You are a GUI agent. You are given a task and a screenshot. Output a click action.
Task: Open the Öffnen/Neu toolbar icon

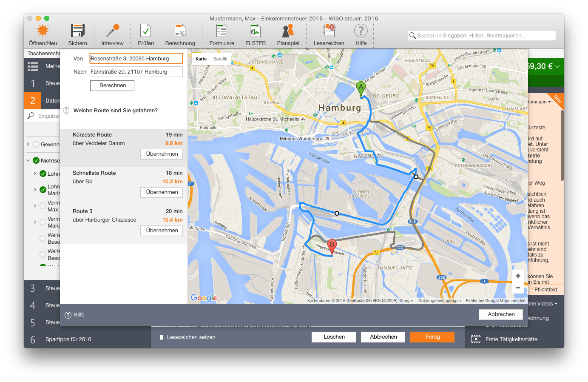pyautogui.click(x=43, y=31)
